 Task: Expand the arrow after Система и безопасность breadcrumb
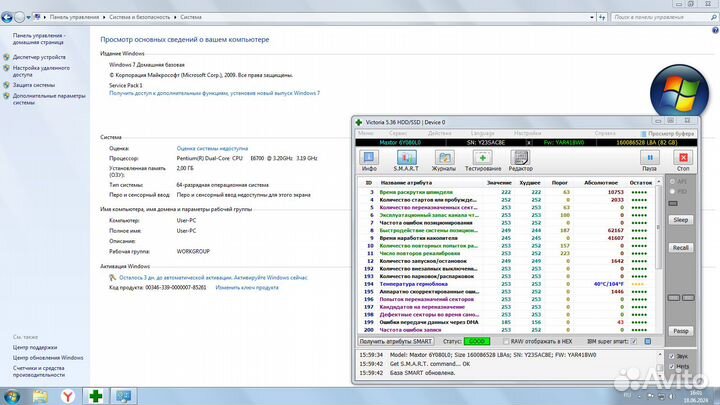tap(175, 17)
